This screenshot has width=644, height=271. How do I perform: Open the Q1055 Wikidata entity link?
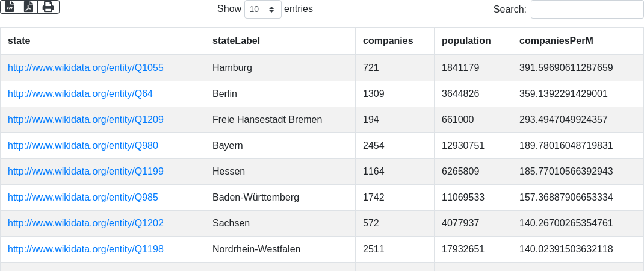tap(85, 68)
